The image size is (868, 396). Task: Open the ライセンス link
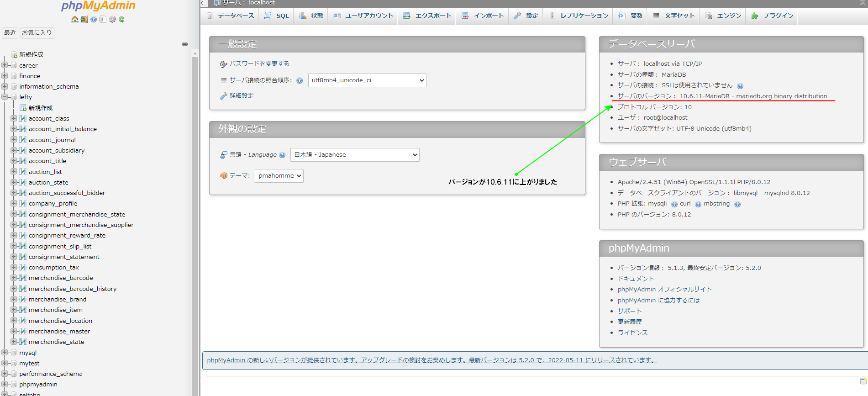tap(632, 333)
